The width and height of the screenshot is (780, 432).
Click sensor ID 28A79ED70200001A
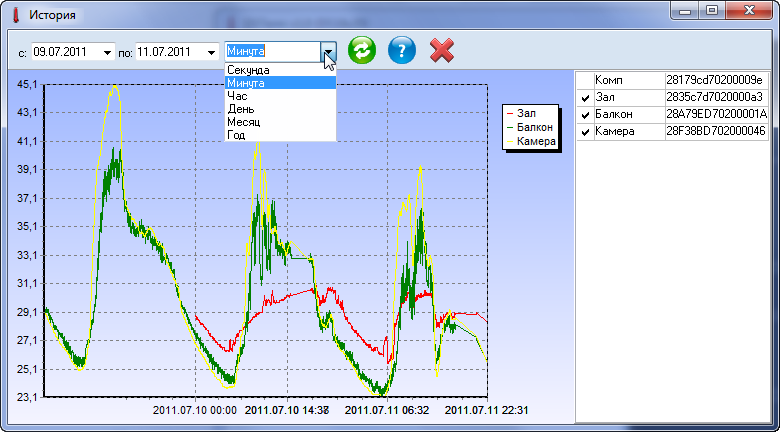(x=716, y=114)
